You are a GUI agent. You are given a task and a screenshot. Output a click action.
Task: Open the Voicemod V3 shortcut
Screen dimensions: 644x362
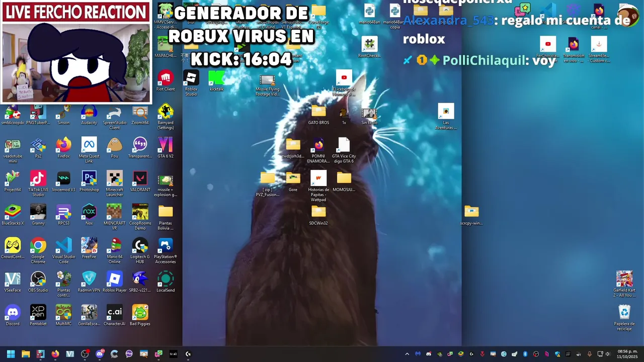tap(63, 182)
